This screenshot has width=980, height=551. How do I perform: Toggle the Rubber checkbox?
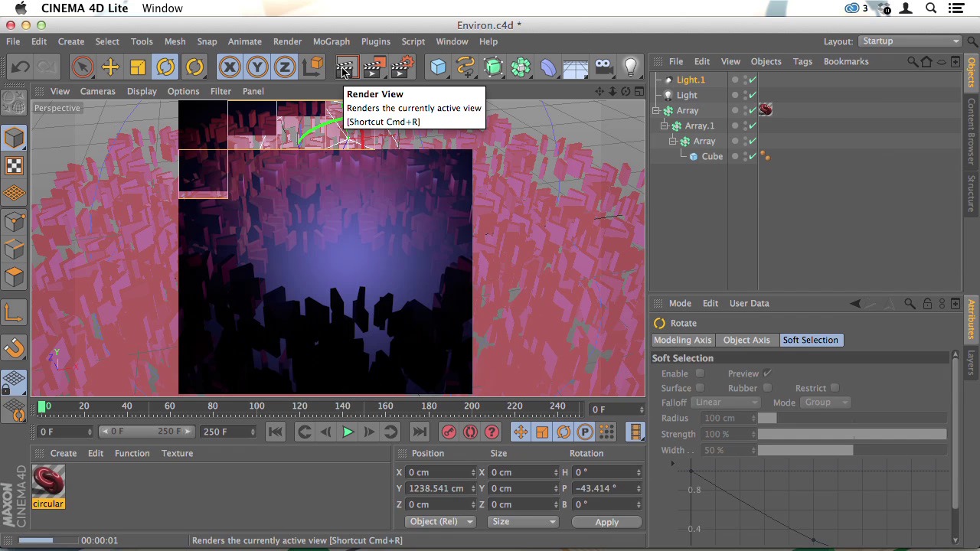click(x=767, y=388)
